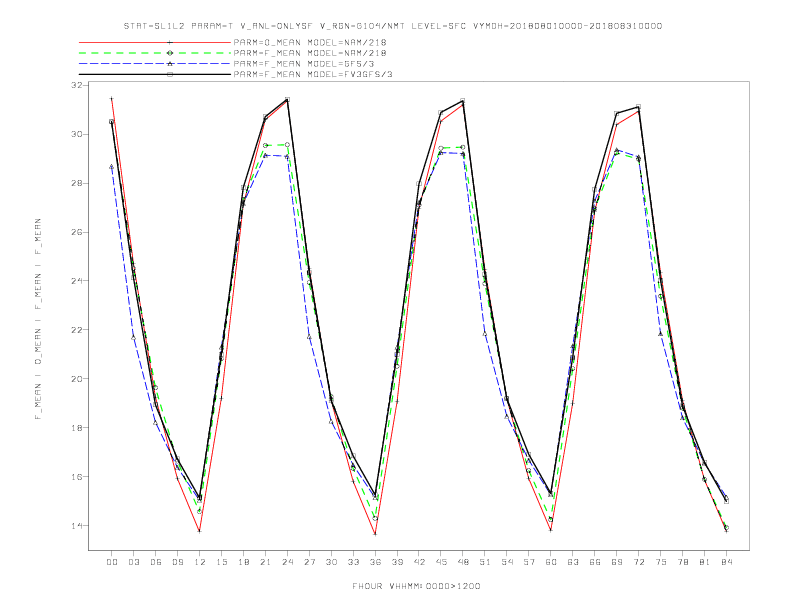
Task: Click x-axis forecast hour label 69
Action: tap(617, 562)
